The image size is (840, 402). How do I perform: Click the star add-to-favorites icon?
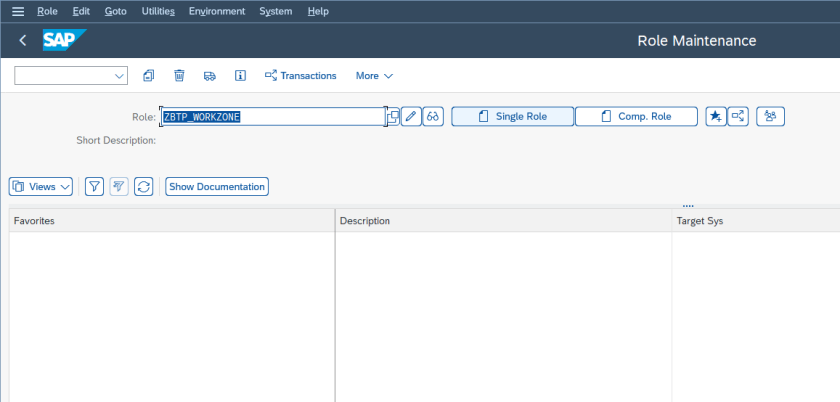716,116
